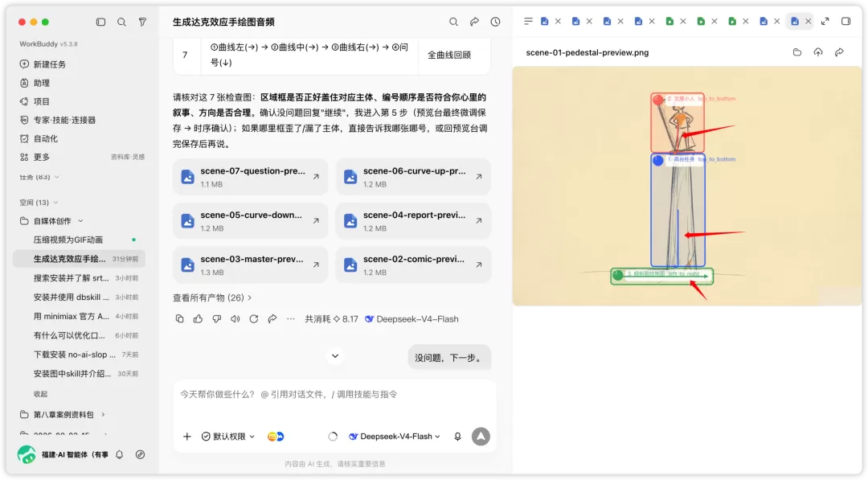Open search in the sidebar header
This screenshot has height=480, width=868.
coord(121,23)
